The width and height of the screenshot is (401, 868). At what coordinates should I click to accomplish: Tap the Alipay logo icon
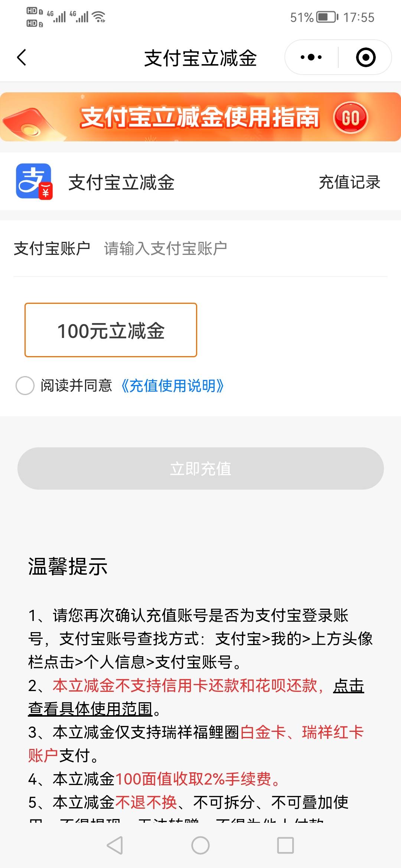coord(34,181)
